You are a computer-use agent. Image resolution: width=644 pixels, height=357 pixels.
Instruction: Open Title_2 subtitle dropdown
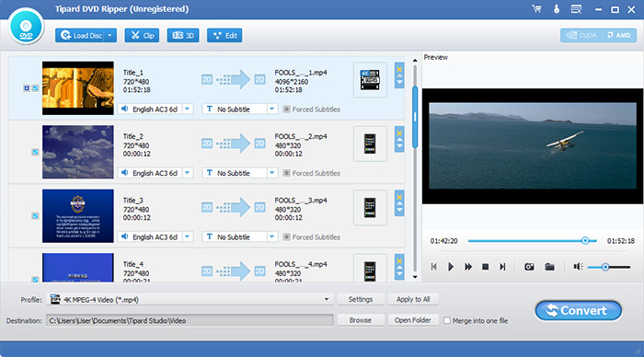pos(272,173)
